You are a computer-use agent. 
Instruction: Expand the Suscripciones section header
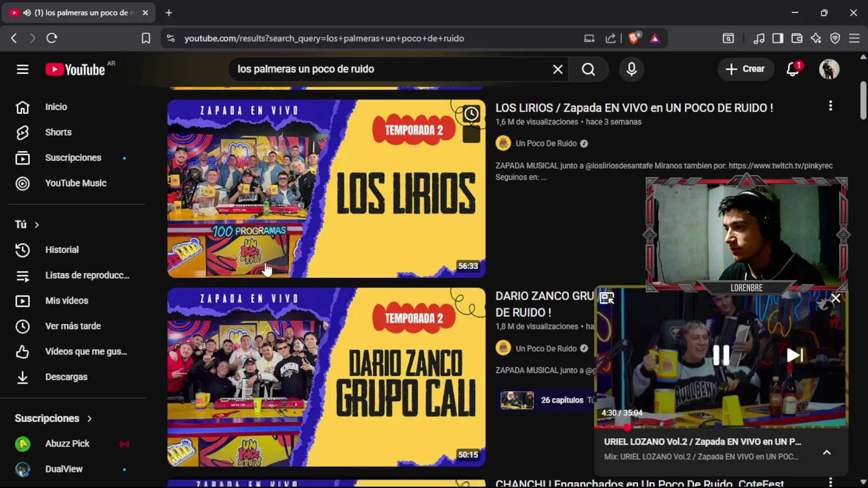pos(54,418)
